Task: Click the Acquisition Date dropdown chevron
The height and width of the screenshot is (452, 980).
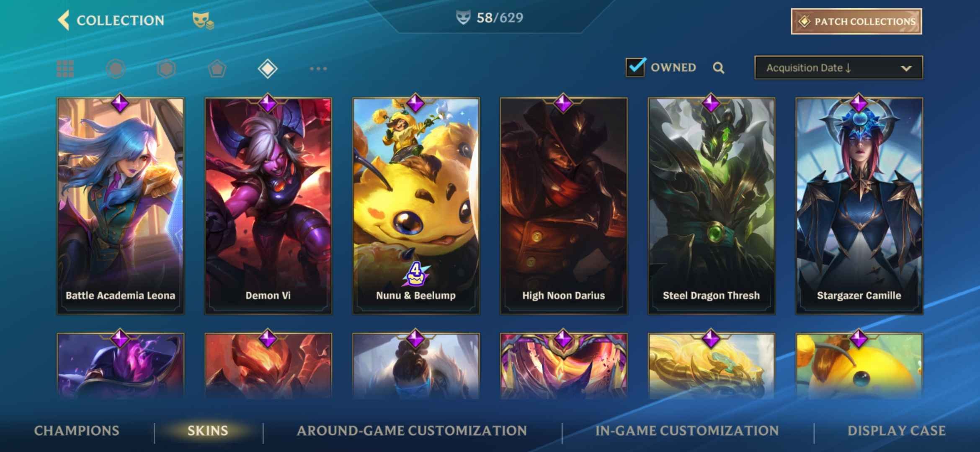Action: click(x=906, y=68)
